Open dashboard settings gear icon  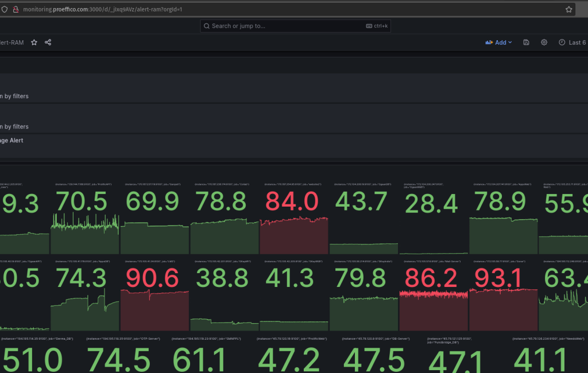coord(544,42)
